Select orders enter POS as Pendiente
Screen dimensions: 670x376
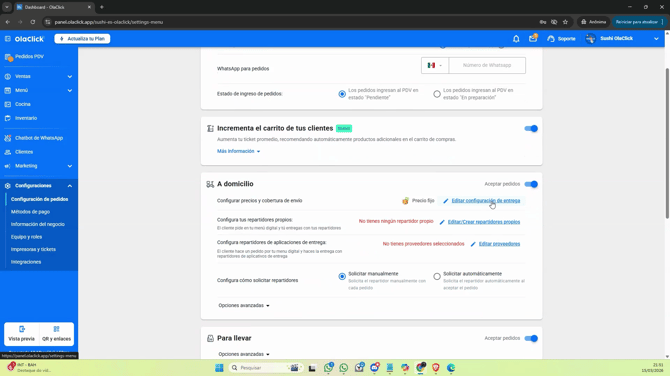click(x=342, y=94)
